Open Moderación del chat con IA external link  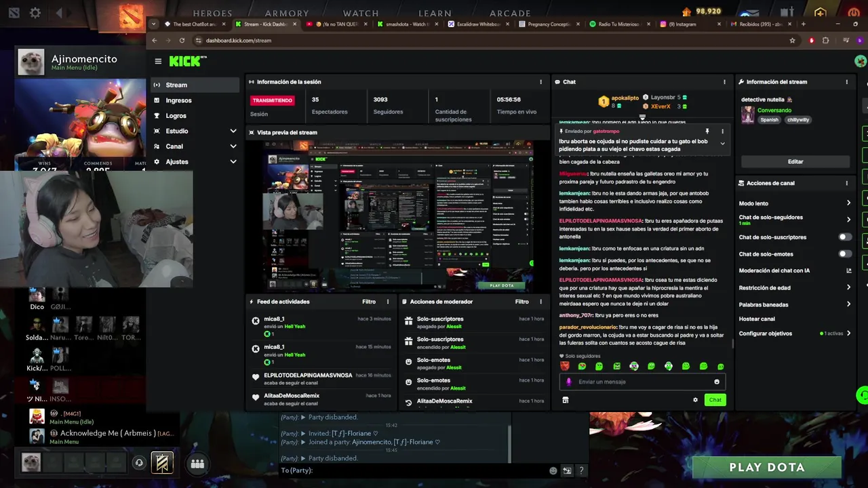click(848, 270)
